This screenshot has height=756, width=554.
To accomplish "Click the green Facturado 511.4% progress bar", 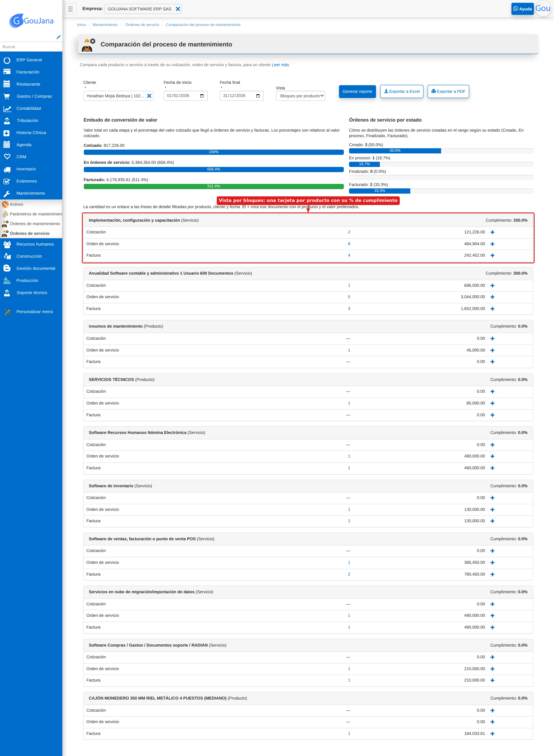I will click(x=214, y=186).
